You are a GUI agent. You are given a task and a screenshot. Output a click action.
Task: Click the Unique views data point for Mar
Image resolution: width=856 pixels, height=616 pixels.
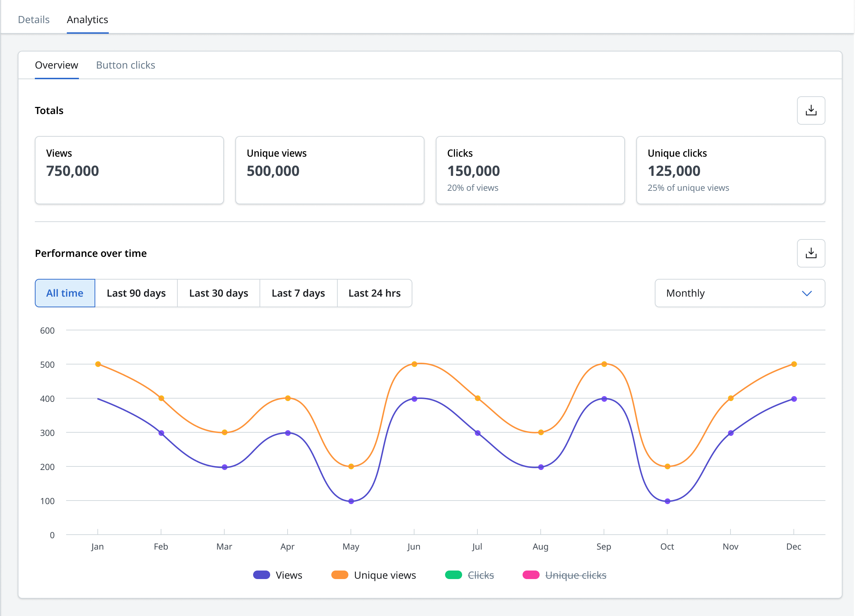pos(225,432)
